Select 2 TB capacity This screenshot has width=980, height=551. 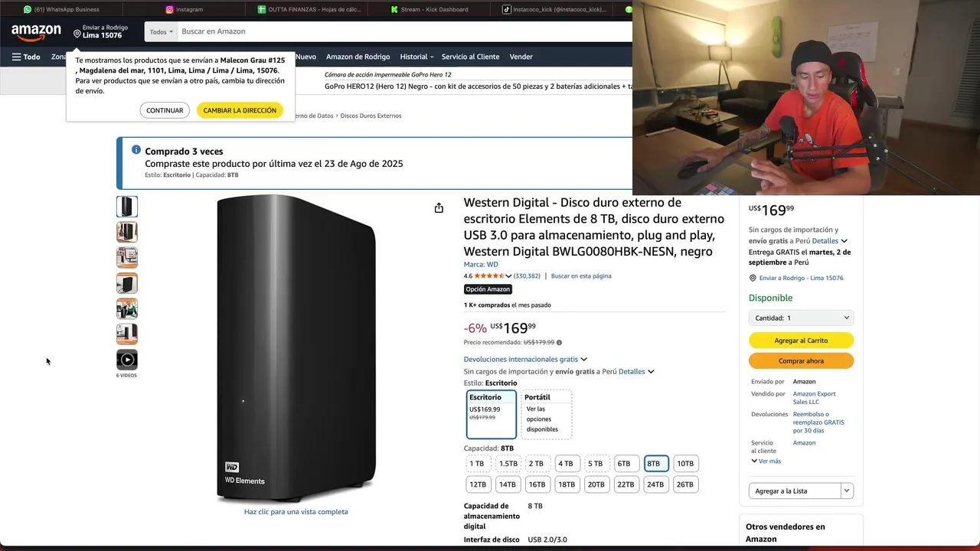536,464
